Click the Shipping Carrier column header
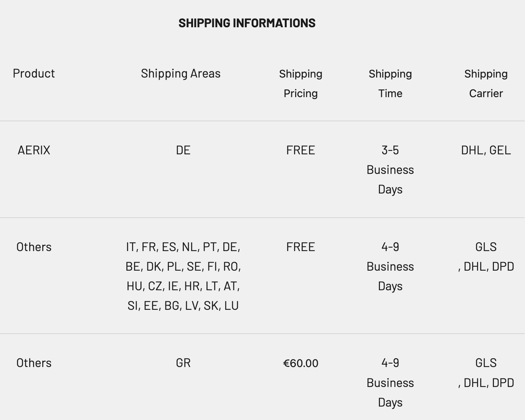 486,83
